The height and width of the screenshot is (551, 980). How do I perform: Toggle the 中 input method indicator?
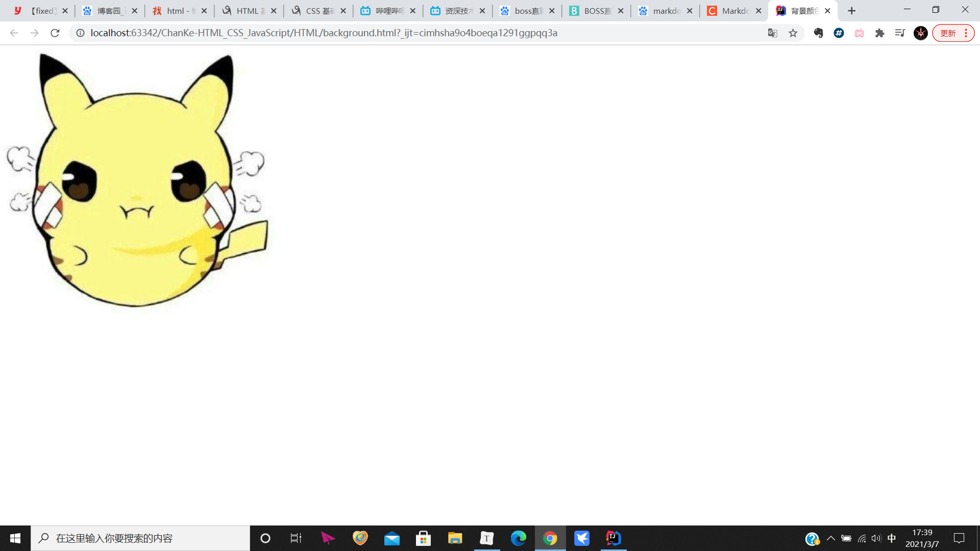coord(892,538)
